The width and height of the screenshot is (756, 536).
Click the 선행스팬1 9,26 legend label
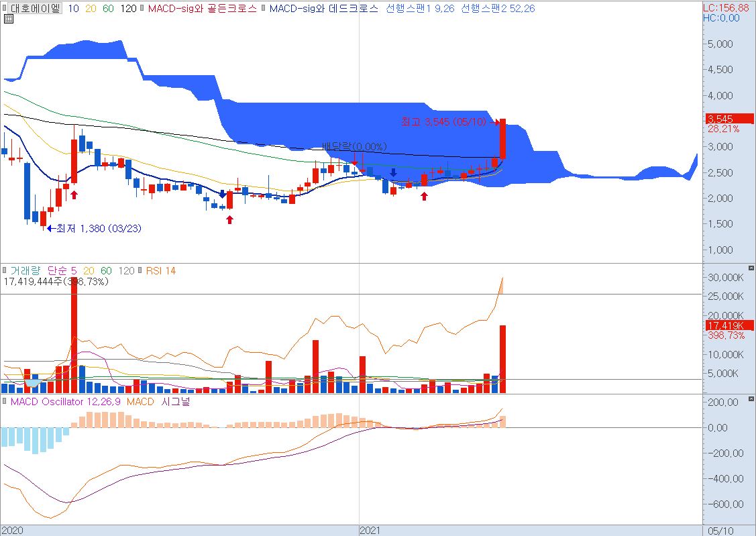[420, 8]
